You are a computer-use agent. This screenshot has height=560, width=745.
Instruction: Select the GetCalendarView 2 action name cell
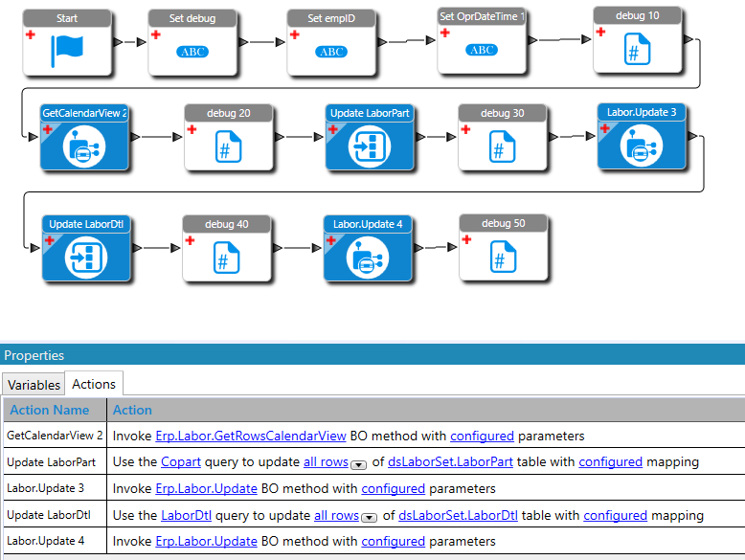pos(55,436)
